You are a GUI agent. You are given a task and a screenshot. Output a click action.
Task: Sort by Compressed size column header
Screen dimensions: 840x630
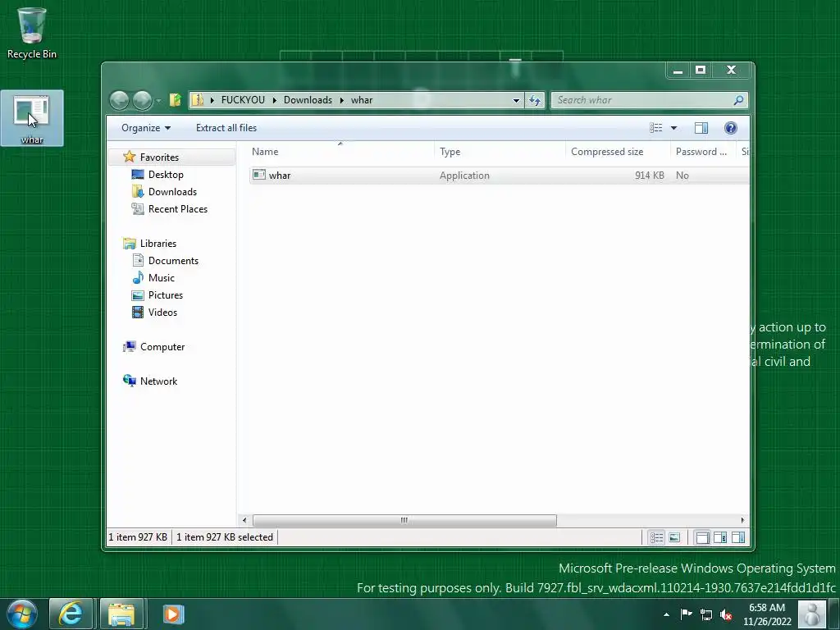[619, 152]
